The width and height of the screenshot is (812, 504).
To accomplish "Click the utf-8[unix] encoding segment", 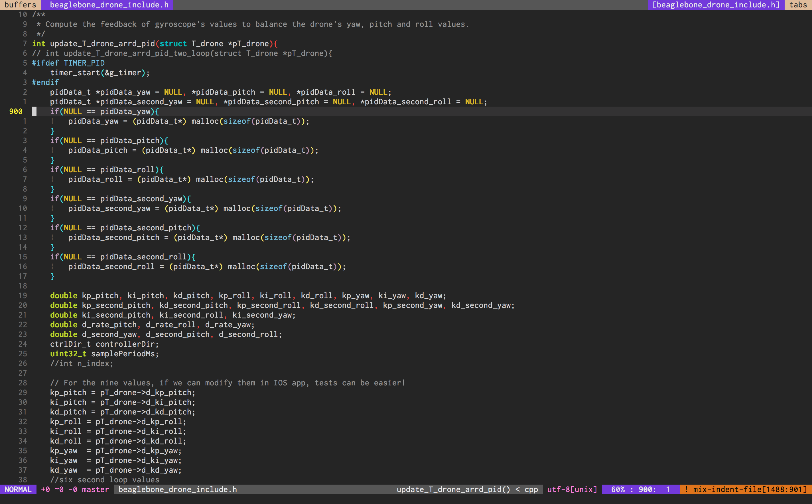I will pos(572,489).
